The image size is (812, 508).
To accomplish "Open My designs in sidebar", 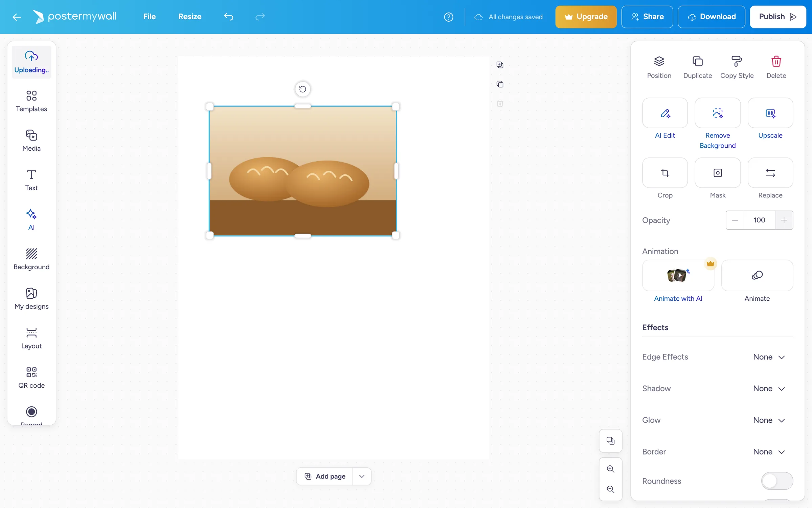I will [x=31, y=299].
